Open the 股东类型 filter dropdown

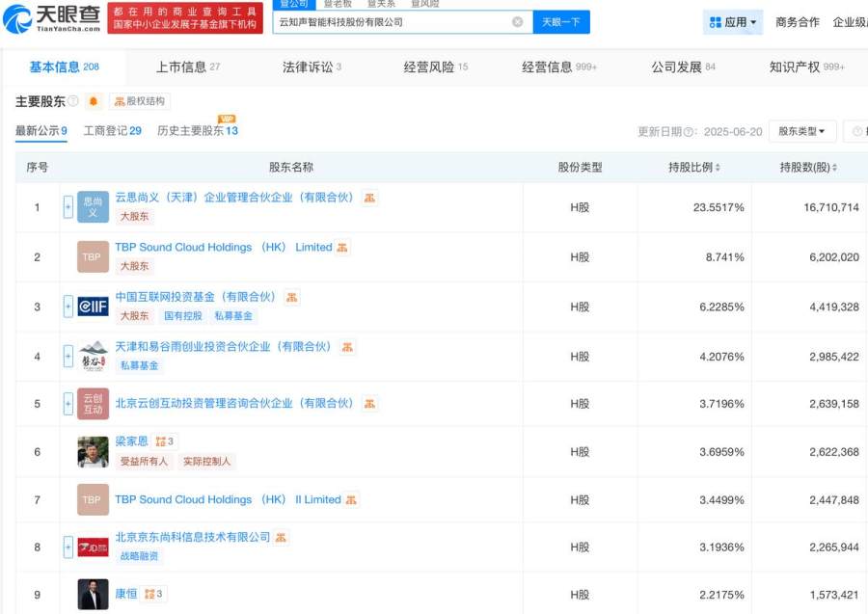[802, 132]
